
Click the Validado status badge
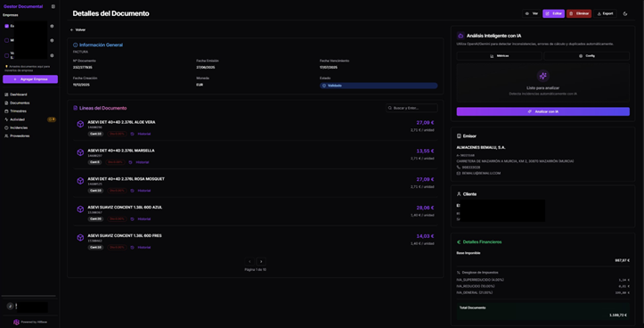[379, 86]
